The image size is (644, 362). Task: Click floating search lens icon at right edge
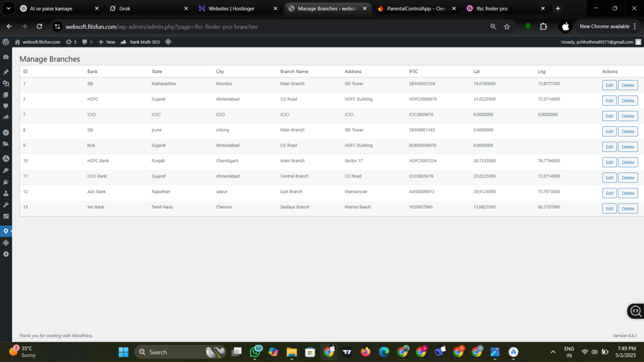tap(636, 311)
